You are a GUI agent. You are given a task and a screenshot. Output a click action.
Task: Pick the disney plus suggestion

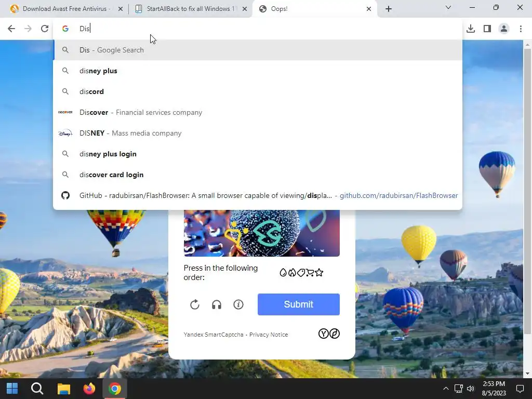tap(258, 71)
